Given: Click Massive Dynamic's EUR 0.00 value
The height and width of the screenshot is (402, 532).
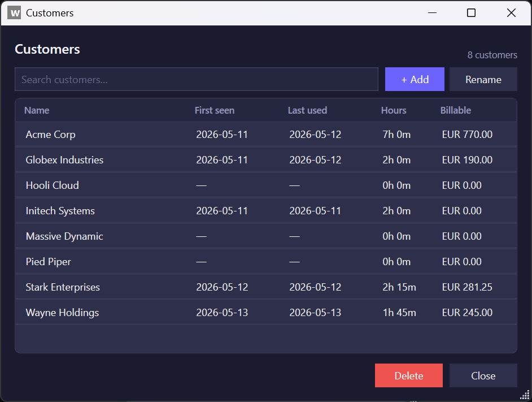Looking at the screenshot, I should (x=462, y=236).
